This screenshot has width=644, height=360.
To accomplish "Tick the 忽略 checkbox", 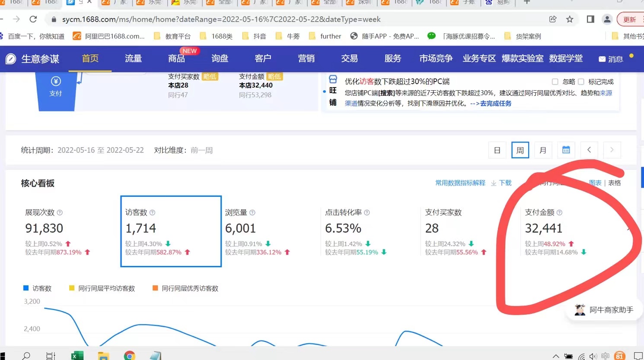I will click(x=555, y=82).
